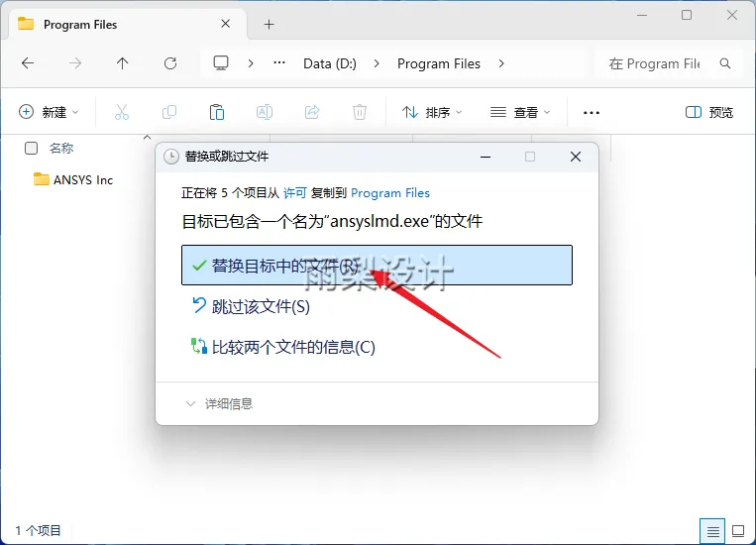Click the Cut scissors icon
Screen dimensions: 756x545
point(122,112)
